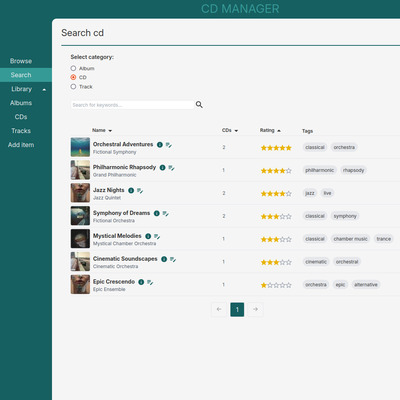Click the edit icon for Orchestral Adventures
400x400 pixels.
click(x=169, y=145)
